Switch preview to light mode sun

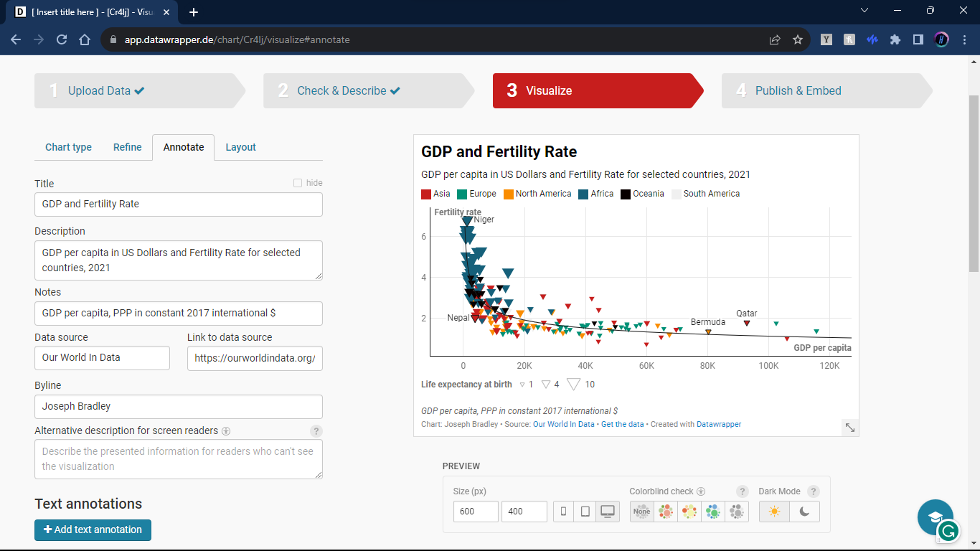pos(774,512)
